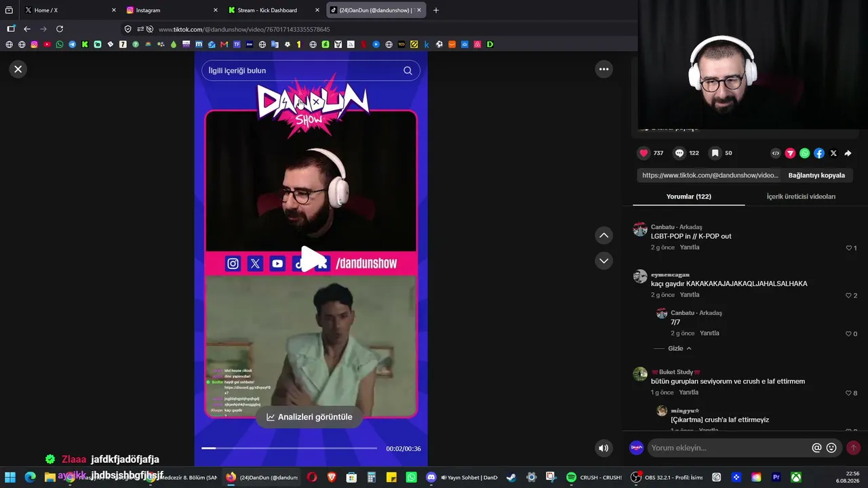Reload the current page
The image size is (868, 488).
[x=60, y=29]
